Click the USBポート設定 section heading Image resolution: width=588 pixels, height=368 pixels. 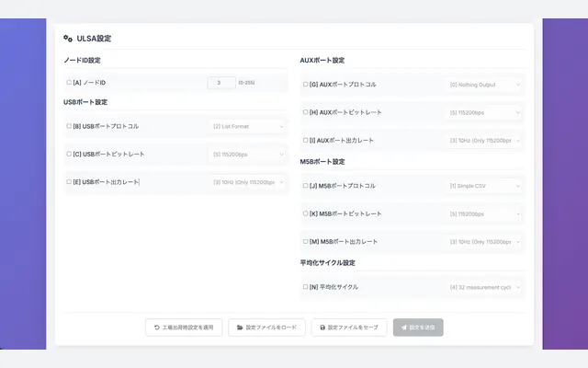pos(85,102)
